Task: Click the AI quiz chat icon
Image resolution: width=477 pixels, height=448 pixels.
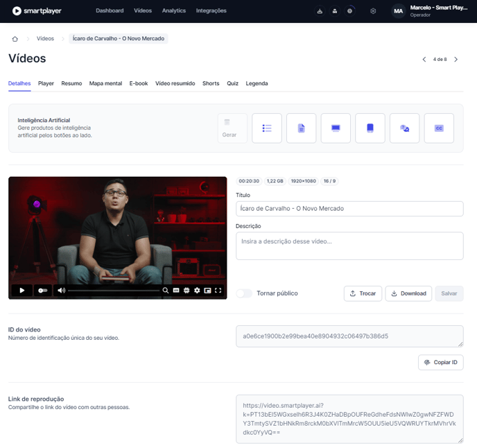Action: (404, 128)
